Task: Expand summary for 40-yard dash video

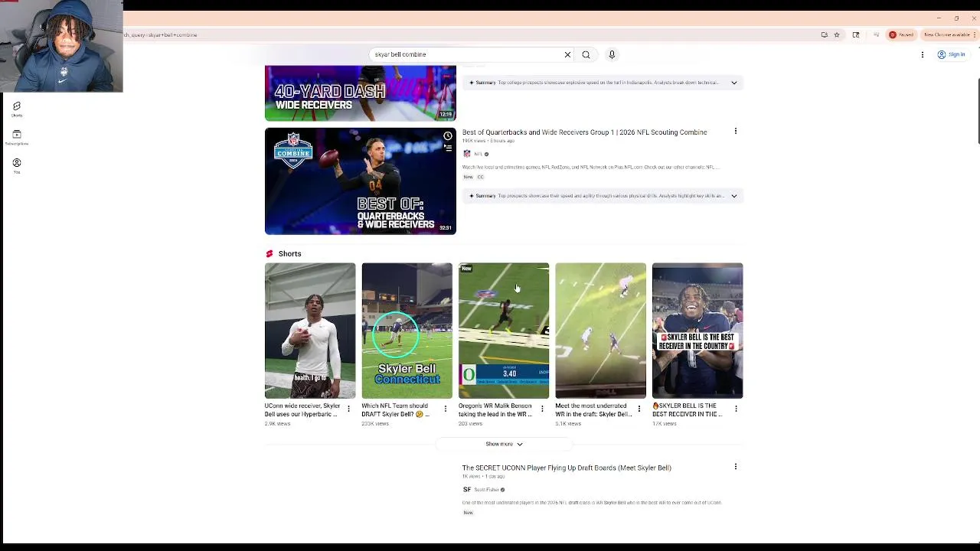Action: [733, 83]
